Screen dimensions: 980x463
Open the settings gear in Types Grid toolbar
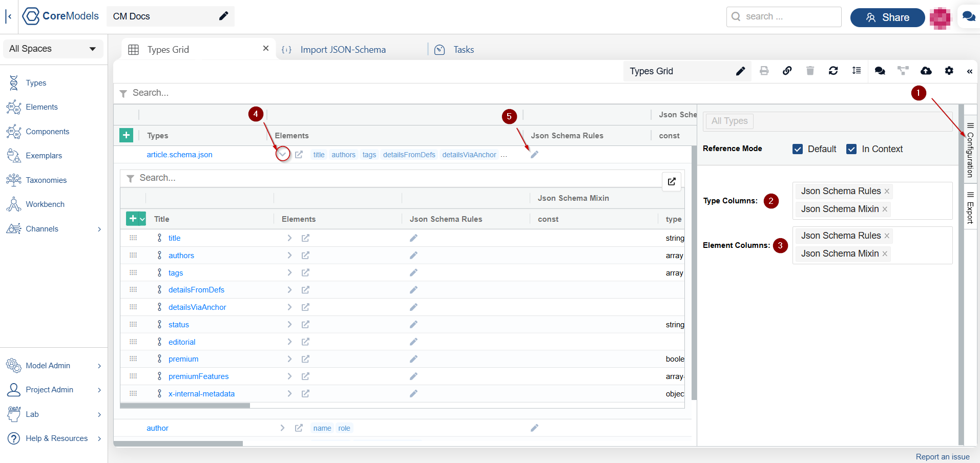pos(949,71)
